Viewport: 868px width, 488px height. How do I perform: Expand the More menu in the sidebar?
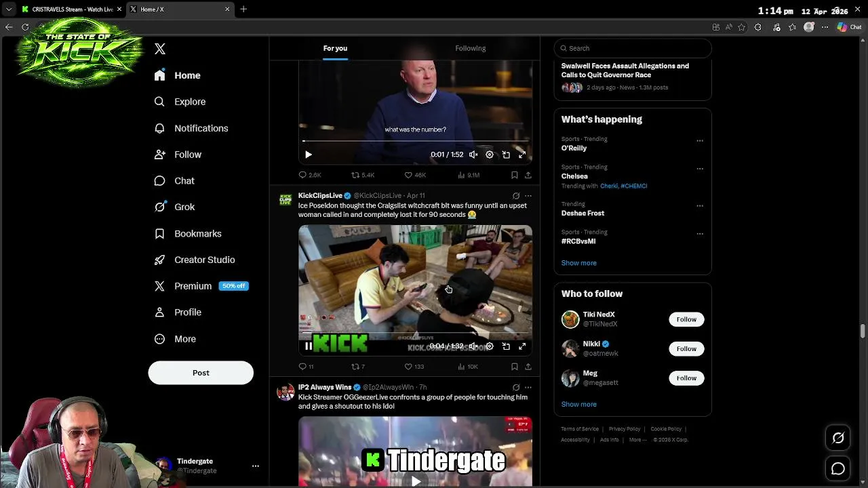[x=175, y=339]
